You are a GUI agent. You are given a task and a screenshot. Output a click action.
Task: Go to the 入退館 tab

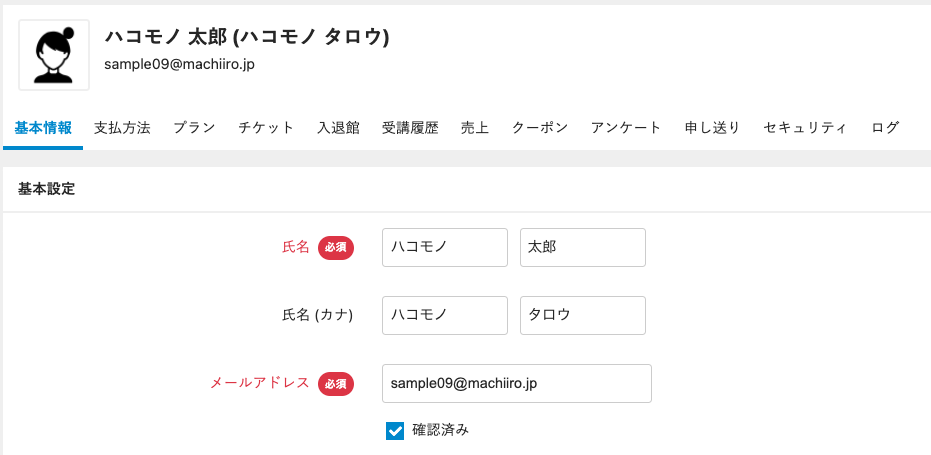(x=338, y=128)
